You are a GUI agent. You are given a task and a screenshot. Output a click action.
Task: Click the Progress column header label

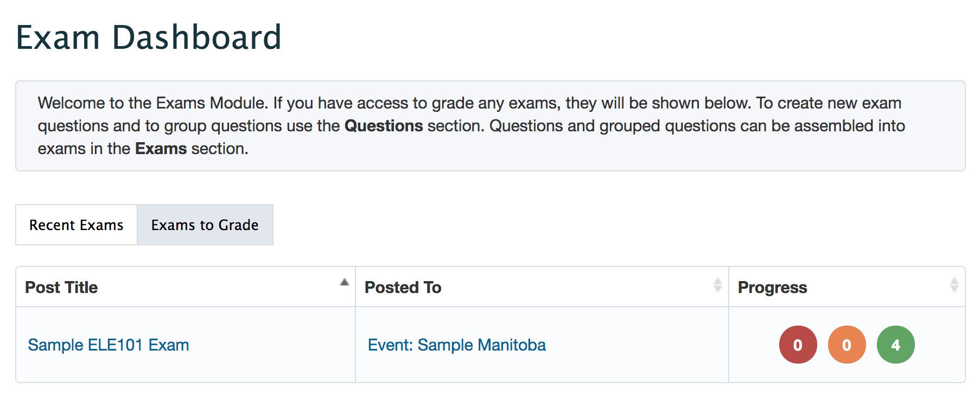point(772,287)
